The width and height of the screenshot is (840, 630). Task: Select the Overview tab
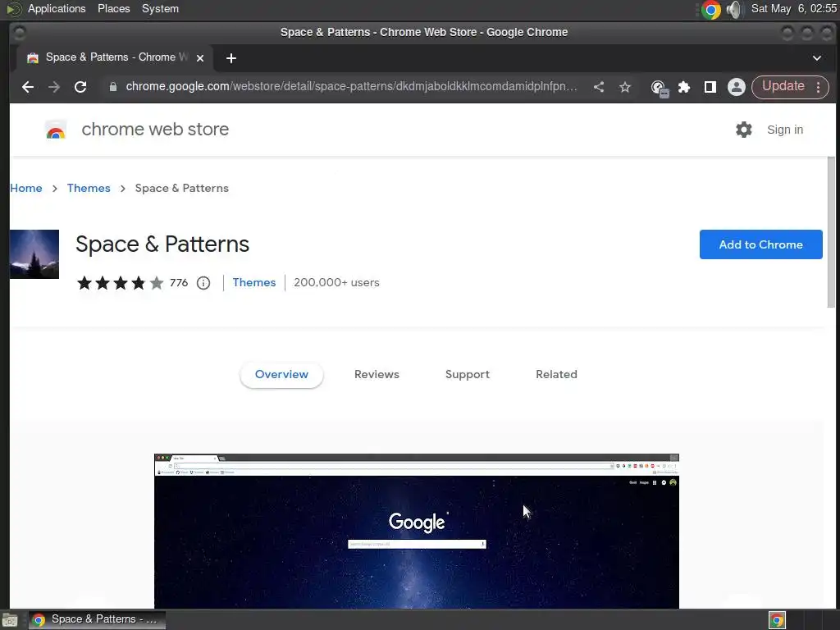(281, 374)
